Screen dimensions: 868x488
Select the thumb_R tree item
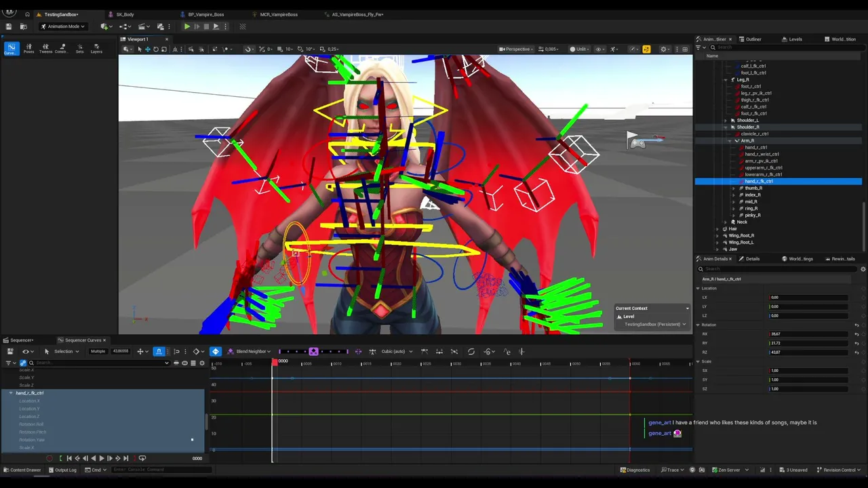(x=753, y=188)
